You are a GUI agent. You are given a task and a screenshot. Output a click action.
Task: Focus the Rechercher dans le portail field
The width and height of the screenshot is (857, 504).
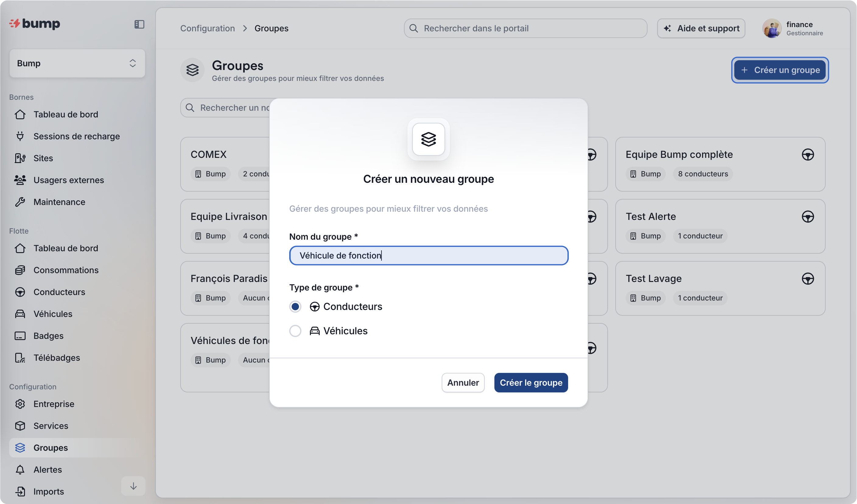(525, 28)
